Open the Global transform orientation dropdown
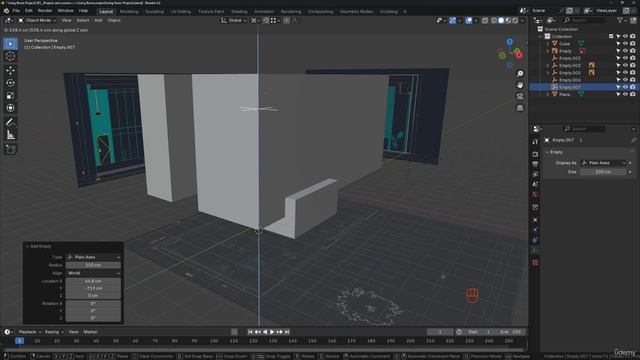 (x=233, y=20)
